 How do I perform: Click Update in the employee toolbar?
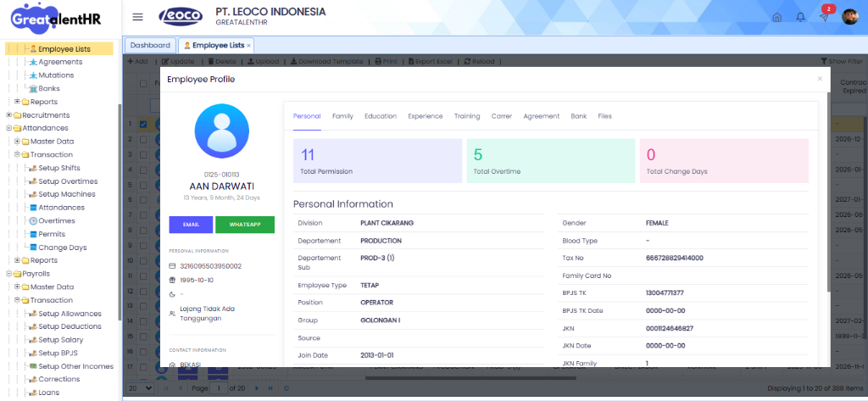(178, 62)
